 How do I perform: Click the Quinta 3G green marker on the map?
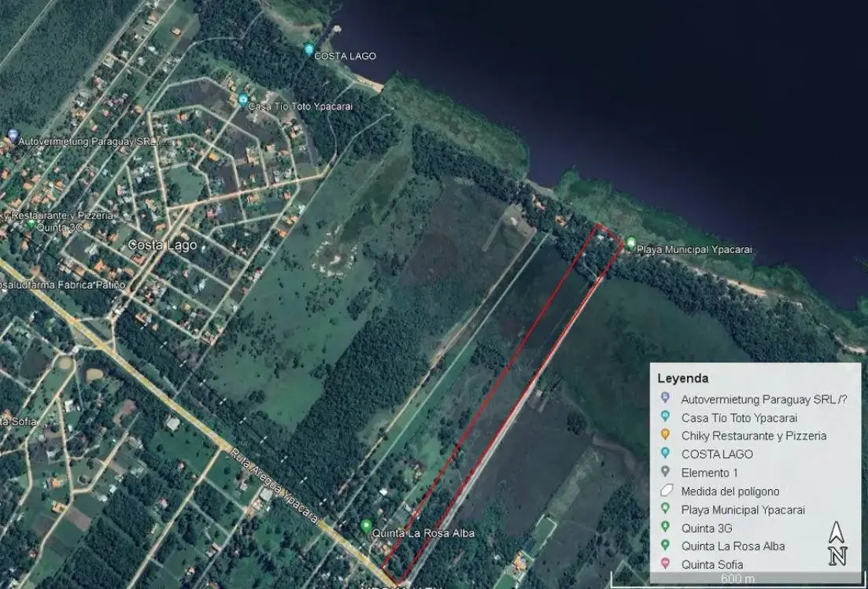pos(31,224)
